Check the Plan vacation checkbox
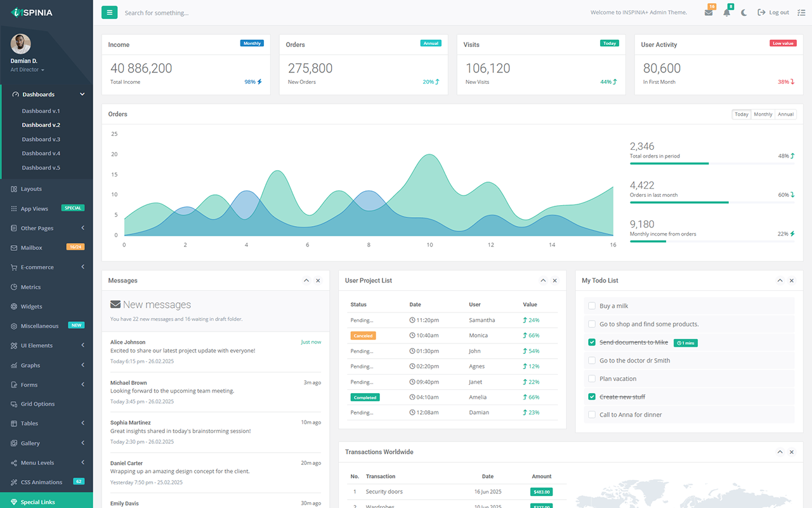 pyautogui.click(x=592, y=378)
